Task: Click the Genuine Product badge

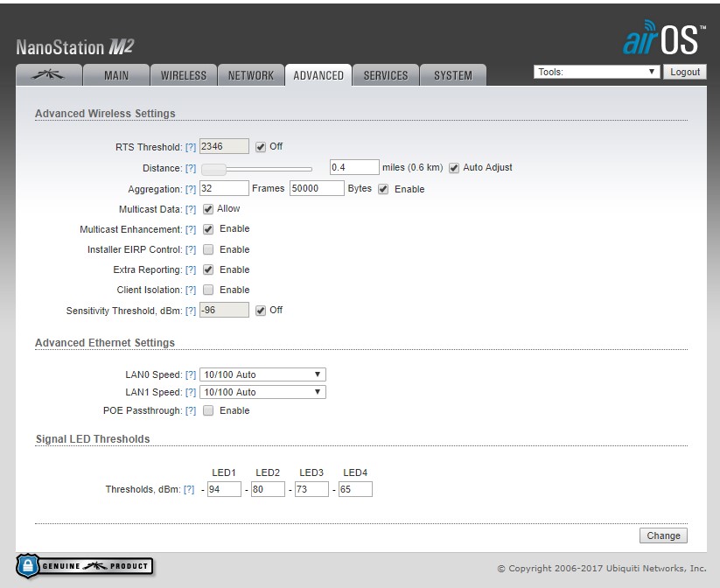Action: [84, 566]
